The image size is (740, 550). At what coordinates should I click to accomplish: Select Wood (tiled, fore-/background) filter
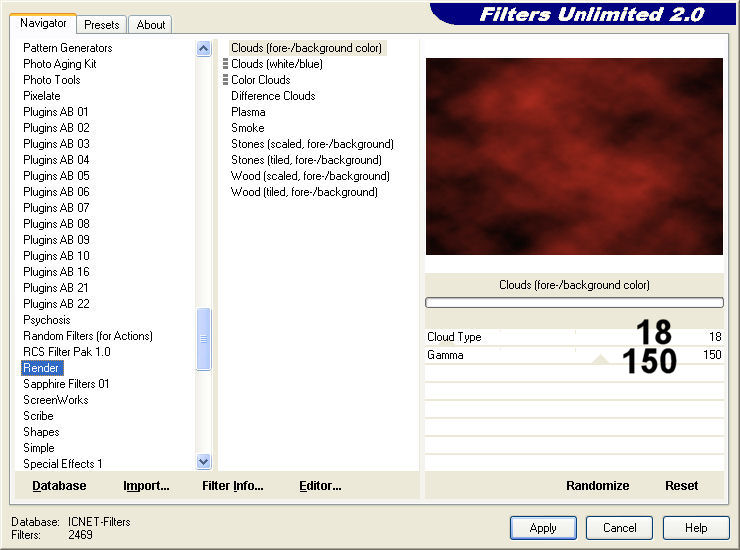304,192
